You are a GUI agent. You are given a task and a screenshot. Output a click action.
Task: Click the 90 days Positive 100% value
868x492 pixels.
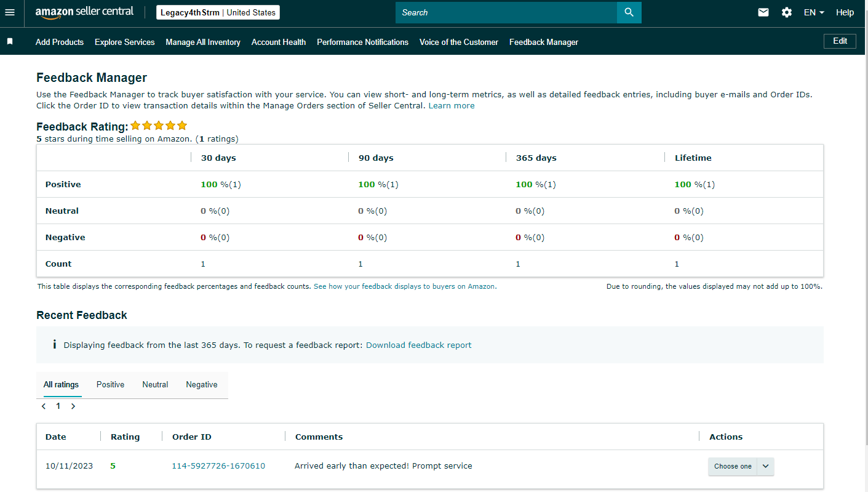point(378,184)
